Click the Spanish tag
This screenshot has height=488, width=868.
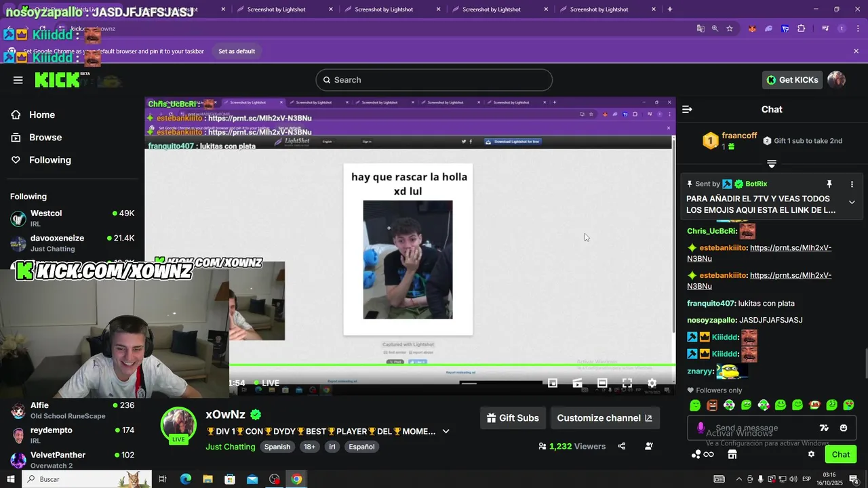pos(277,447)
